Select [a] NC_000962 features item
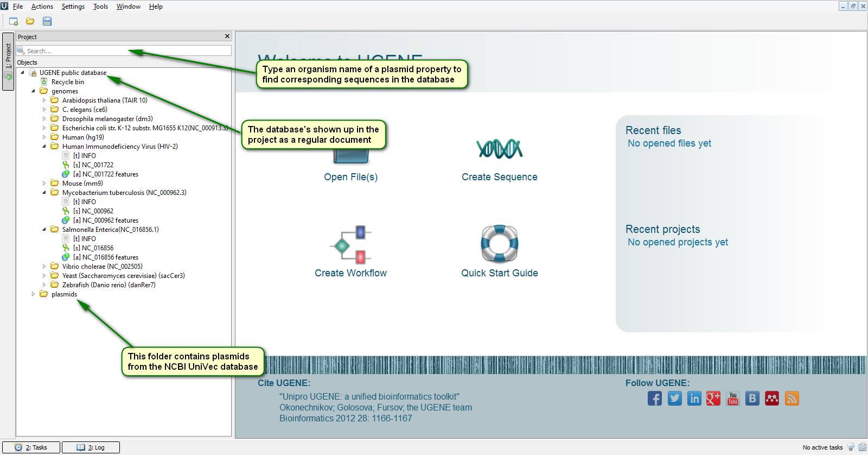The width and height of the screenshot is (868, 455). 106,220
